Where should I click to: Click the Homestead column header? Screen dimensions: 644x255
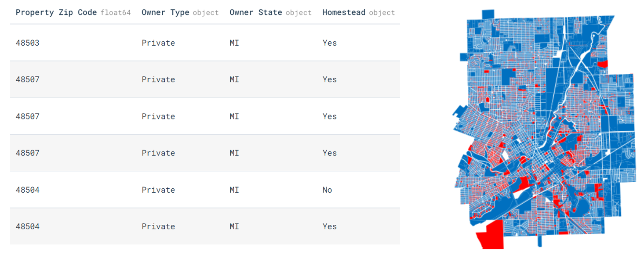(344, 12)
